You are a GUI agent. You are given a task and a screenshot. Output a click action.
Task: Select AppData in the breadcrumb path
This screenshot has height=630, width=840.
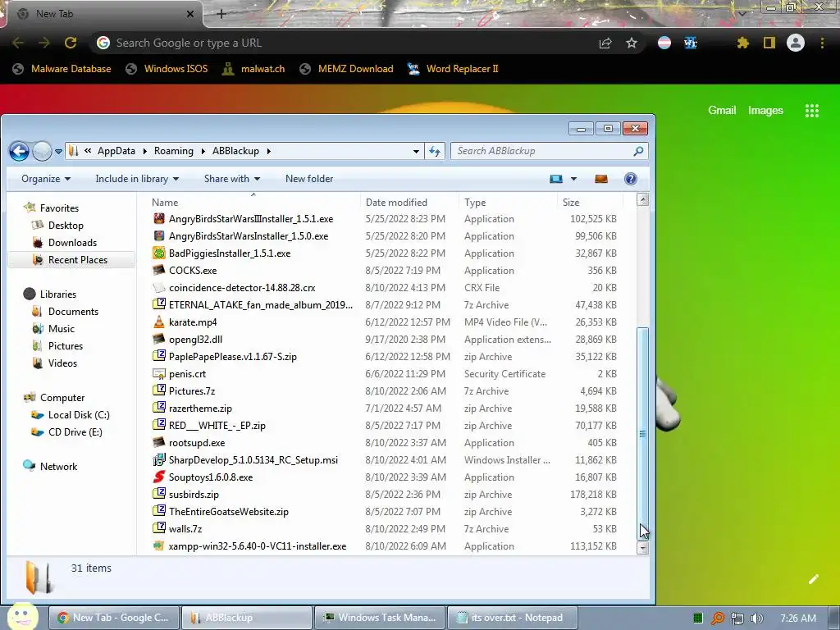pyautogui.click(x=116, y=151)
